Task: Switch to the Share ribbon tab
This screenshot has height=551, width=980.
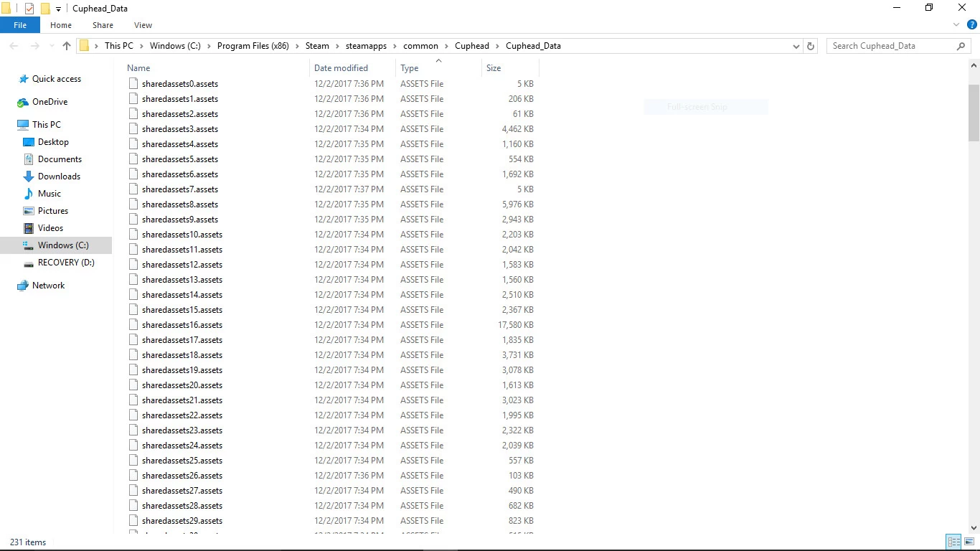Action: click(103, 25)
